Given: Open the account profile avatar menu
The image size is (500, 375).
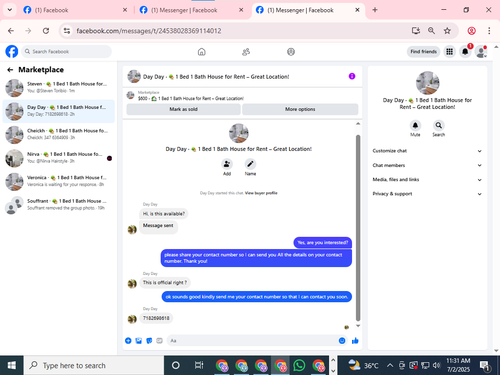Looking at the screenshot, I should click(x=481, y=52).
